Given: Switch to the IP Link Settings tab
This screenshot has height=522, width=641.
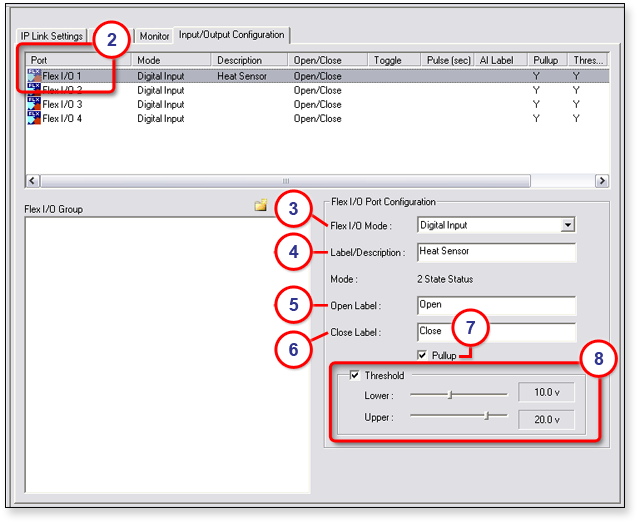Looking at the screenshot, I should 52,36.
